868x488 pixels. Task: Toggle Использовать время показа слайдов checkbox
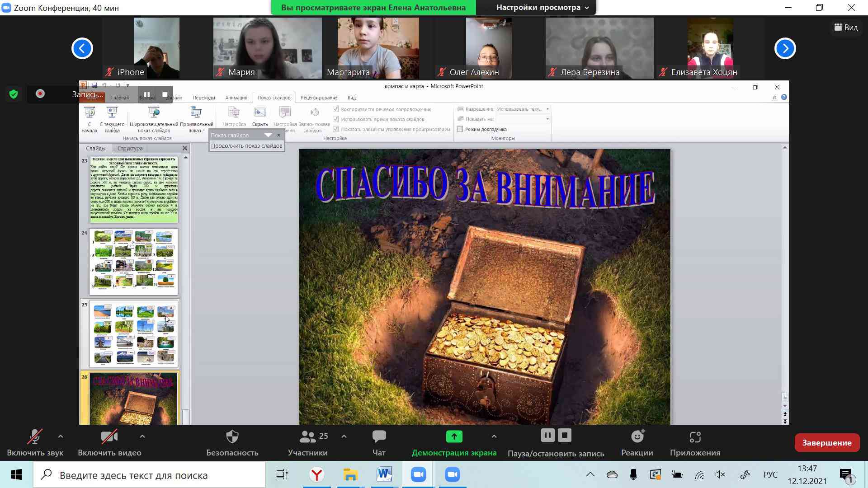pos(335,119)
